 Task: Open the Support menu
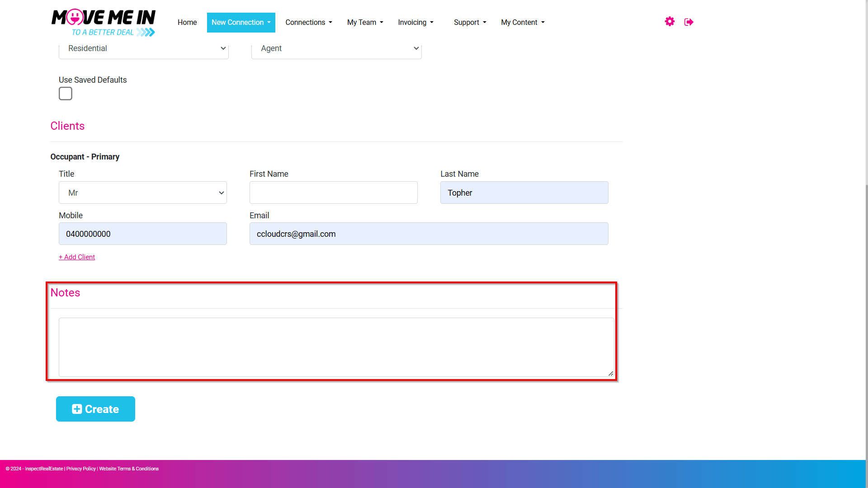[x=470, y=23]
